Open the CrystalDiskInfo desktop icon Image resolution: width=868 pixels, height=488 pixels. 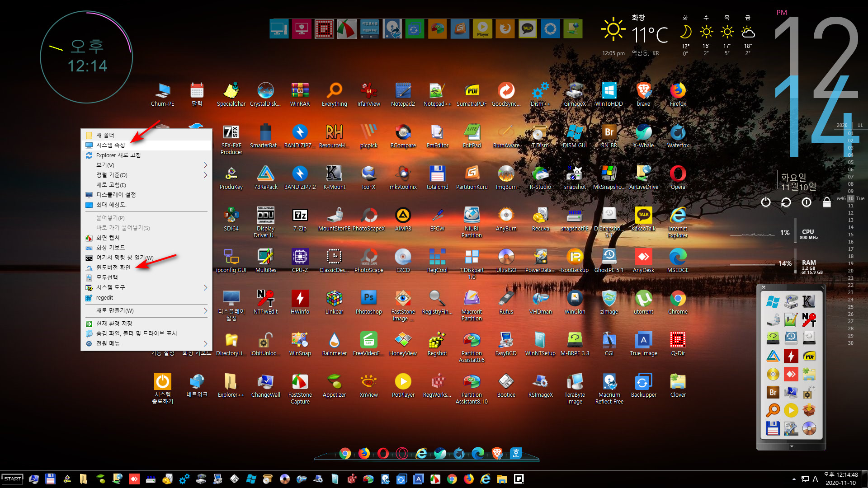(x=265, y=94)
